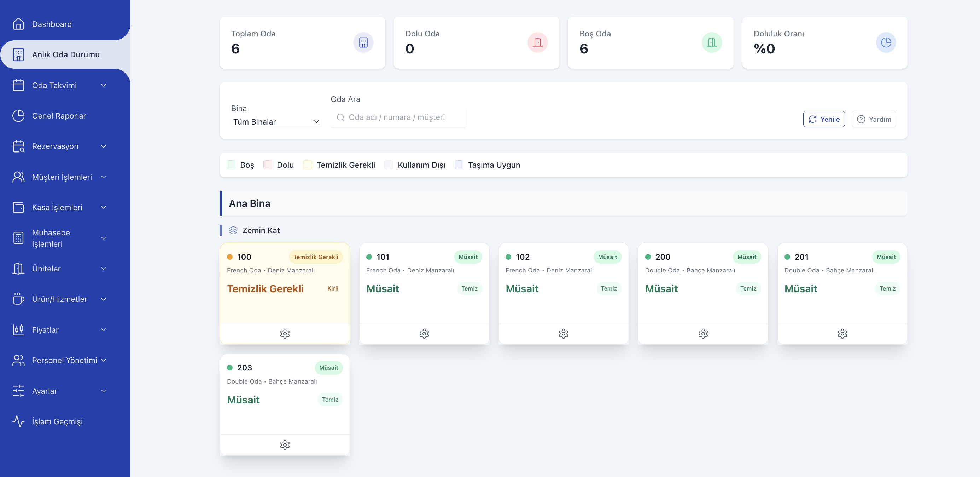Image resolution: width=980 pixels, height=477 pixels.
Task: Go to Dashboard in sidebar
Action: tap(52, 24)
